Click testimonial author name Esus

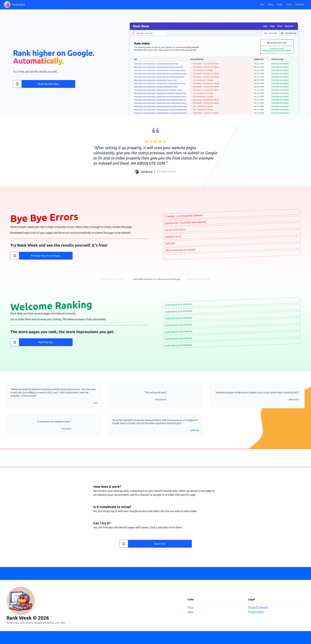[x=95, y=403]
